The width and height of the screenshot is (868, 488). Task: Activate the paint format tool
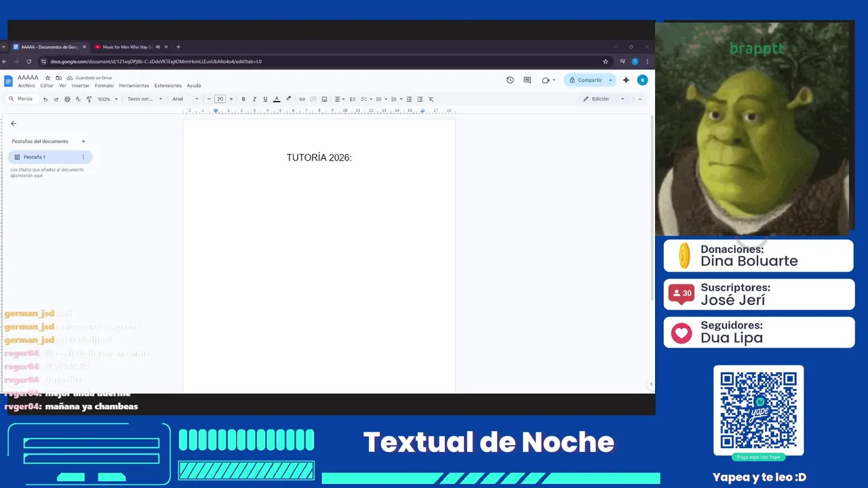coord(89,99)
